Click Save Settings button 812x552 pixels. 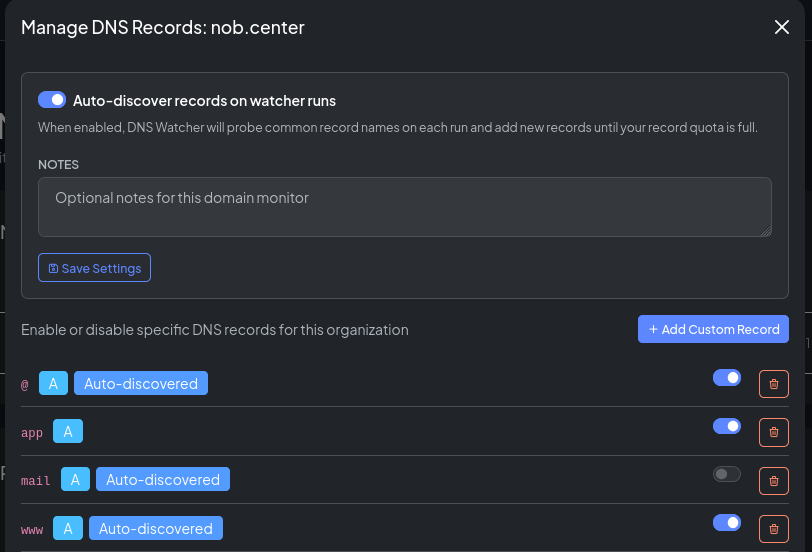click(x=94, y=268)
